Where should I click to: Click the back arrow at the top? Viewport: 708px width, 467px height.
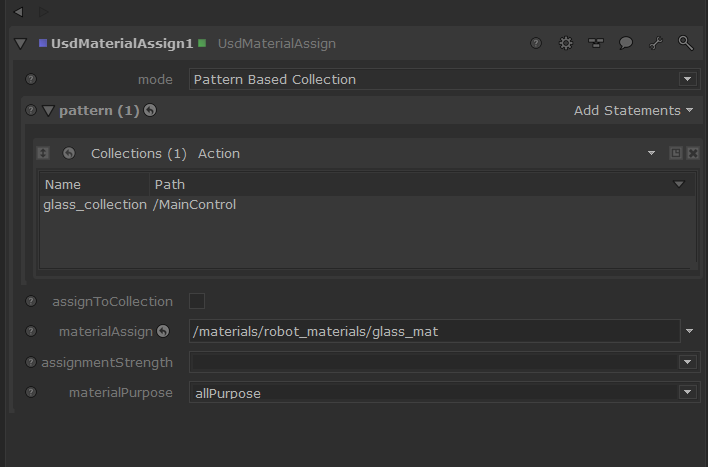point(18,11)
